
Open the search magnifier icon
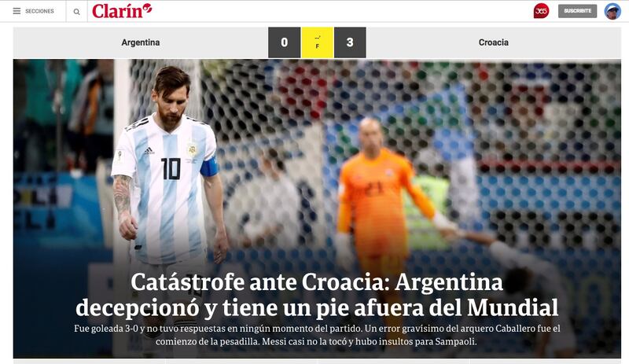point(76,12)
